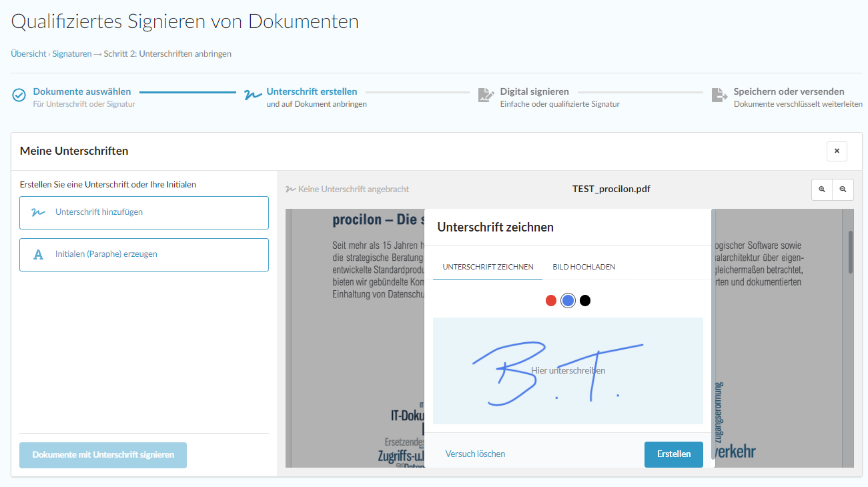Pick the black pen color
The image size is (868, 487).
(x=585, y=301)
